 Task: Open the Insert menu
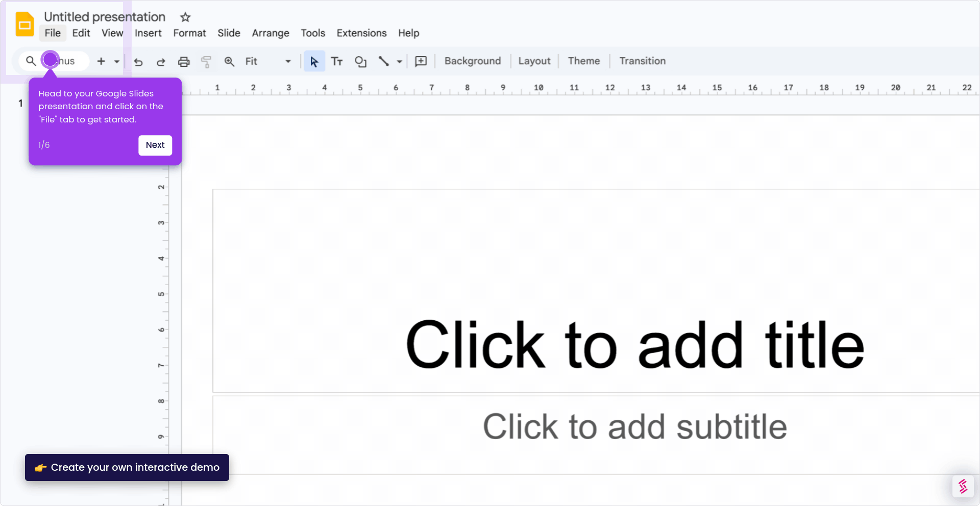click(148, 33)
